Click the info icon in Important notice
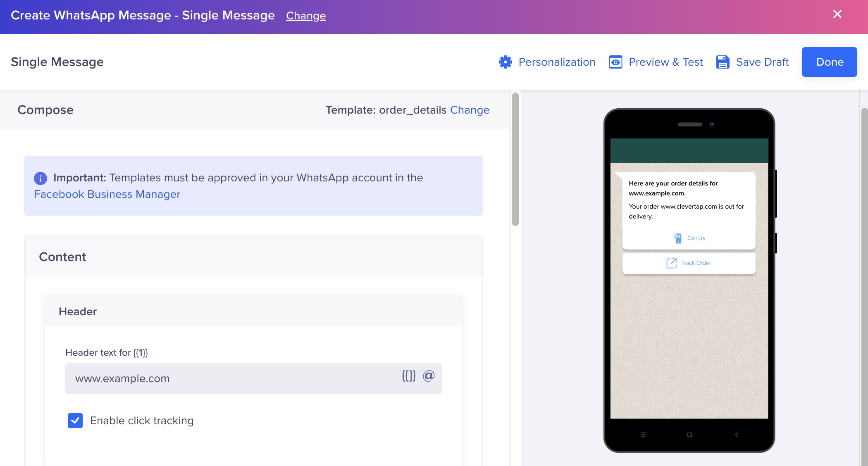This screenshot has width=868, height=466. 40,178
